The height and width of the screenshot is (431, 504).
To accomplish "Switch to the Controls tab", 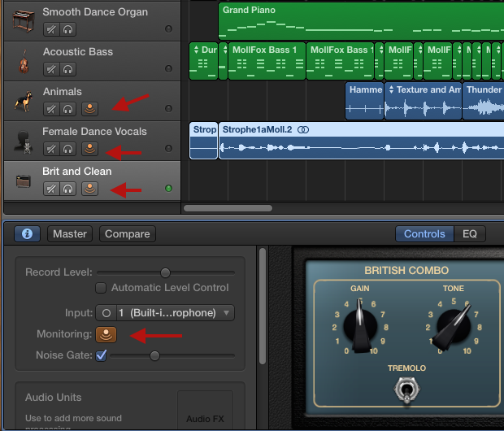I will 424,234.
